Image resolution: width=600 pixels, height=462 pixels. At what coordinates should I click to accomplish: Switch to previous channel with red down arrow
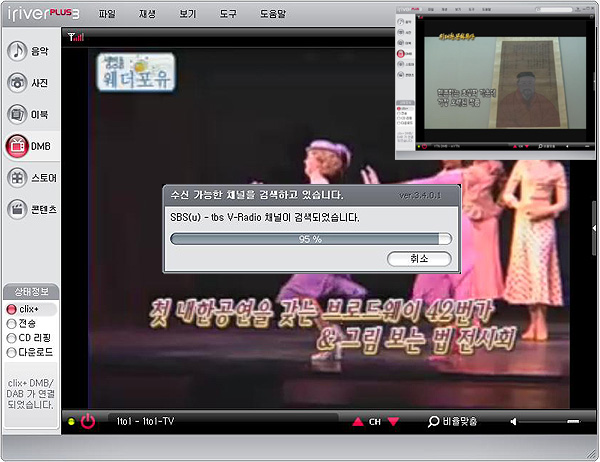click(393, 421)
